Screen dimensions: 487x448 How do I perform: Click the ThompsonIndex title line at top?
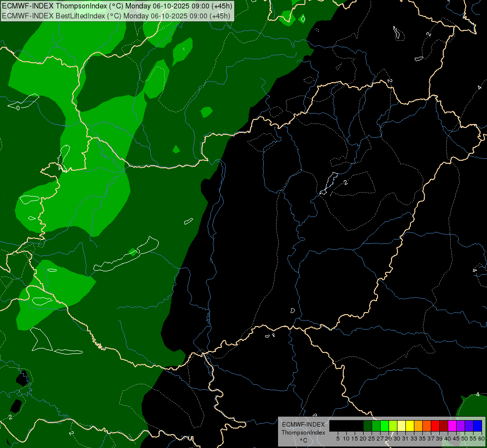(117, 6)
